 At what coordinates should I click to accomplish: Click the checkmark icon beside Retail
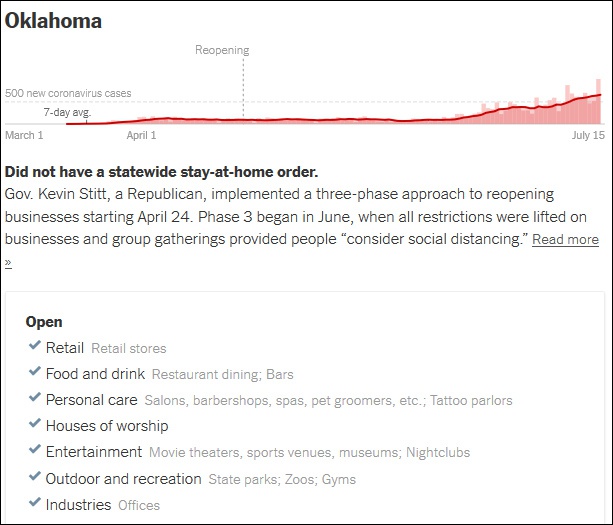pyautogui.click(x=35, y=345)
